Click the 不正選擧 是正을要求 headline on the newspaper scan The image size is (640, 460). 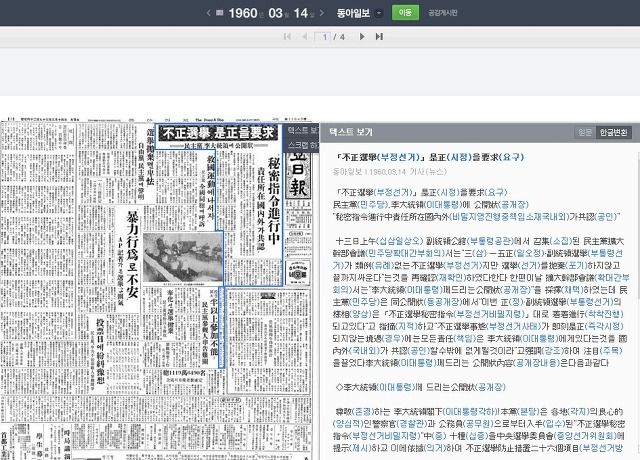point(218,133)
